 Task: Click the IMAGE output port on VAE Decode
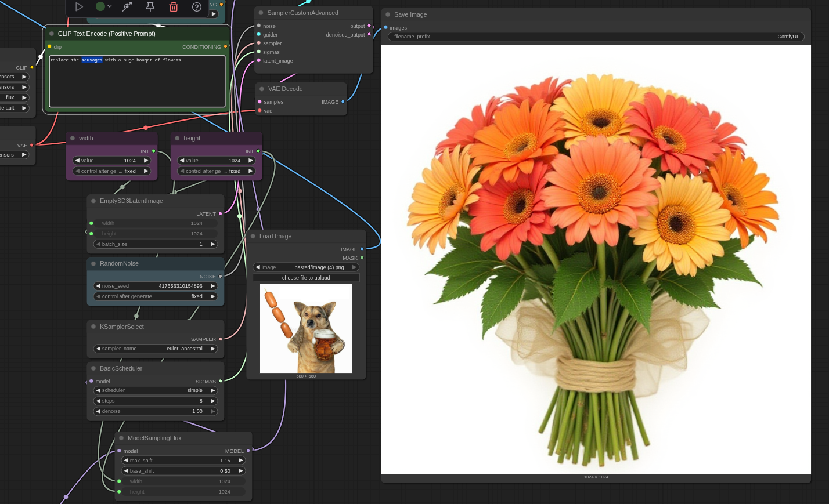(343, 102)
